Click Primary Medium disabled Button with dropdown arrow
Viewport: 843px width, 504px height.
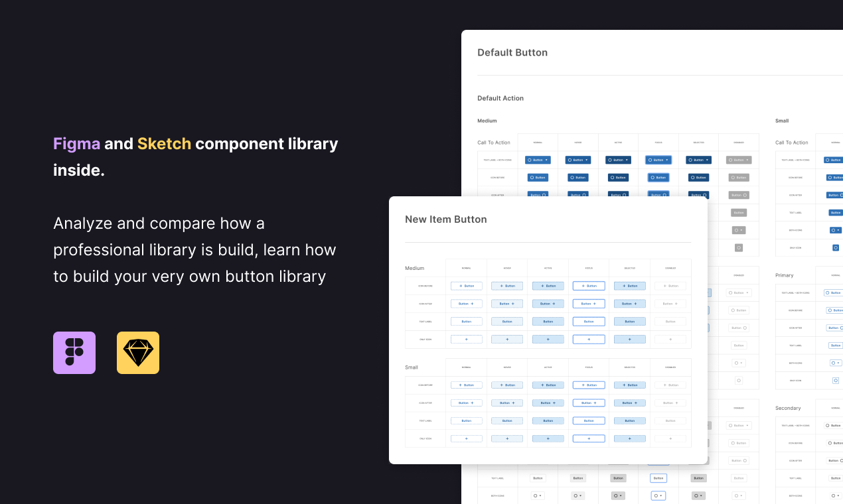point(739,292)
